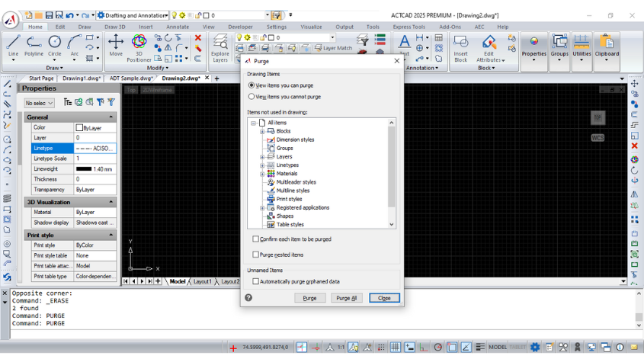Activate the Move tool
Screen dimensions: 644x362
116,45
